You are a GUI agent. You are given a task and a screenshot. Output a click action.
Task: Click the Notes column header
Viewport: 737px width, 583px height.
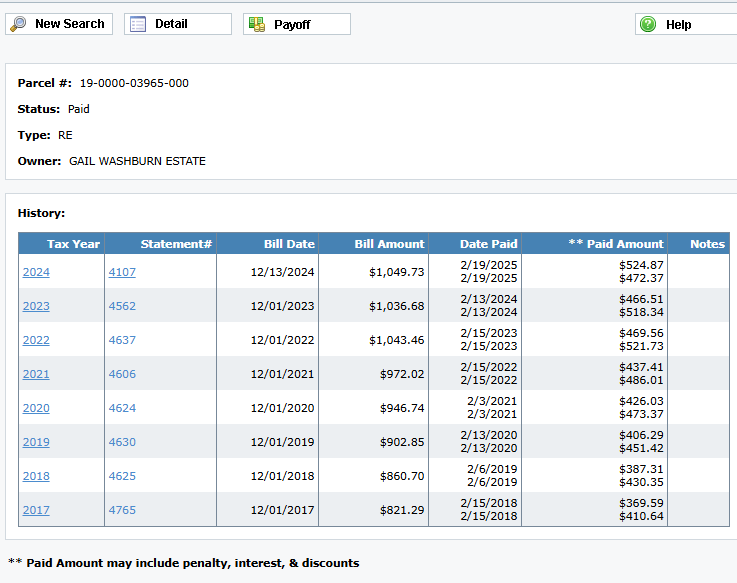[x=707, y=243]
